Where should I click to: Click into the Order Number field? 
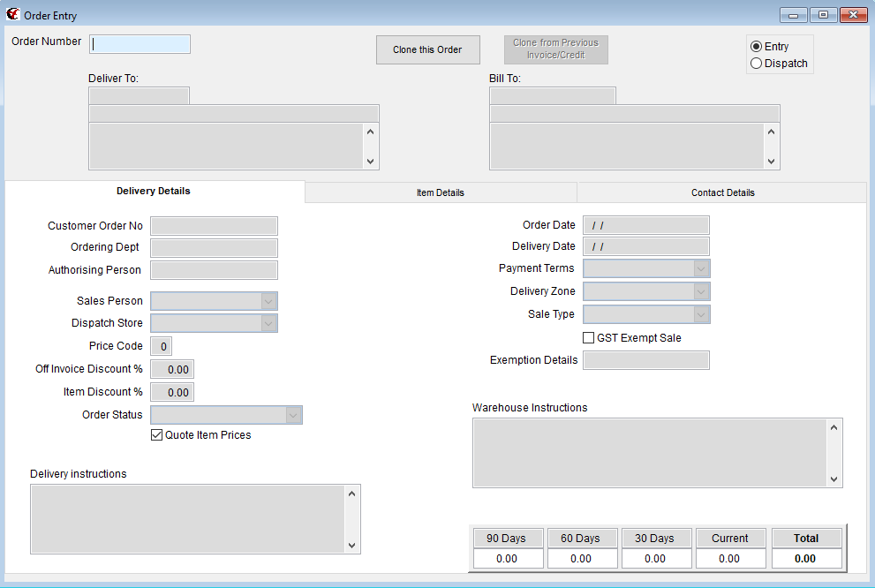click(140, 44)
